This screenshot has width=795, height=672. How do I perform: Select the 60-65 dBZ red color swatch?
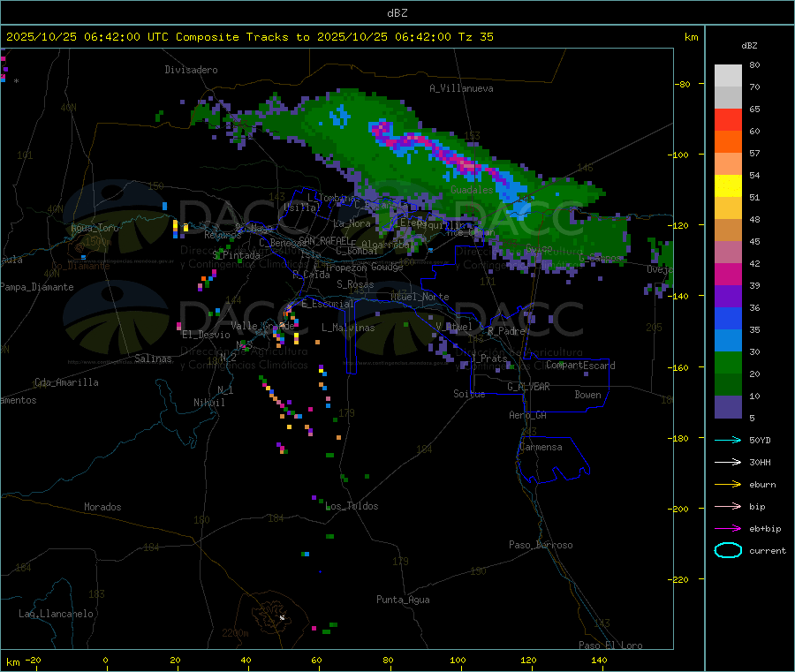(x=728, y=119)
